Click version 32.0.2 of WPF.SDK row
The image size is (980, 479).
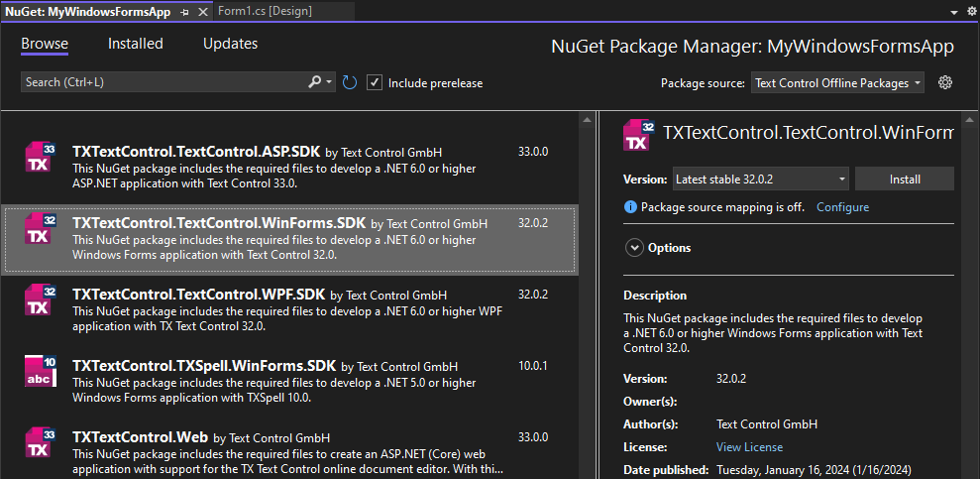(533, 295)
